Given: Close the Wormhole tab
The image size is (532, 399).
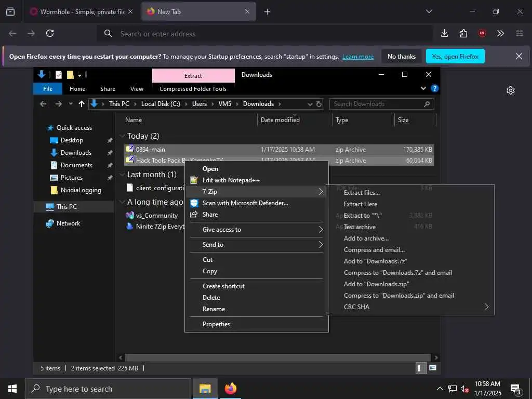Looking at the screenshot, I should (130, 11).
